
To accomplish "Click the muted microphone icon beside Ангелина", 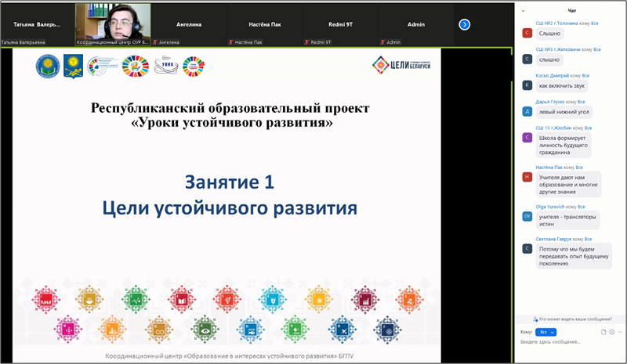I will (155, 42).
